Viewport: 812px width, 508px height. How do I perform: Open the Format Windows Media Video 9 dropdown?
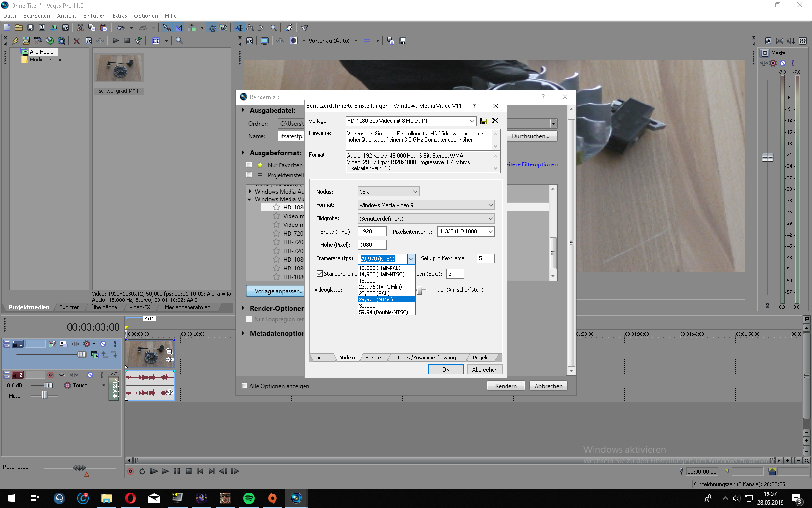490,205
